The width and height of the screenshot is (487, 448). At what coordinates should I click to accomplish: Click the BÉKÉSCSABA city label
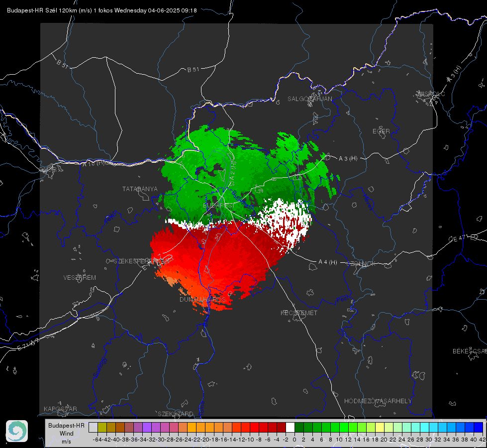(x=470, y=351)
